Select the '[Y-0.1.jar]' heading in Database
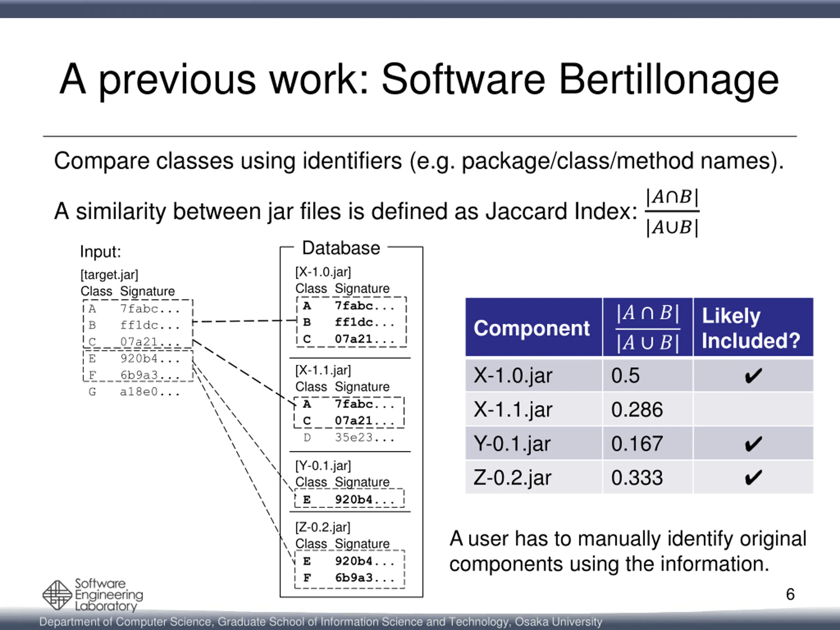Image resolution: width=840 pixels, height=630 pixels. pyautogui.click(x=323, y=466)
